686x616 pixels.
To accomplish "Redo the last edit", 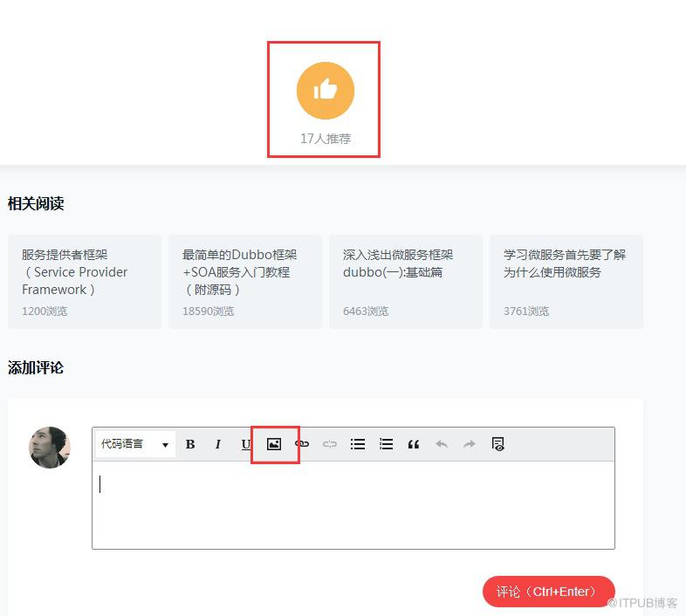I will (470, 444).
